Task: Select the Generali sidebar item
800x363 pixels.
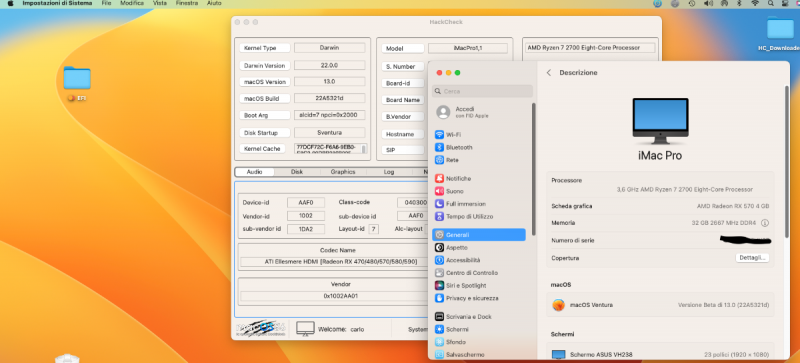Action: 479,235
